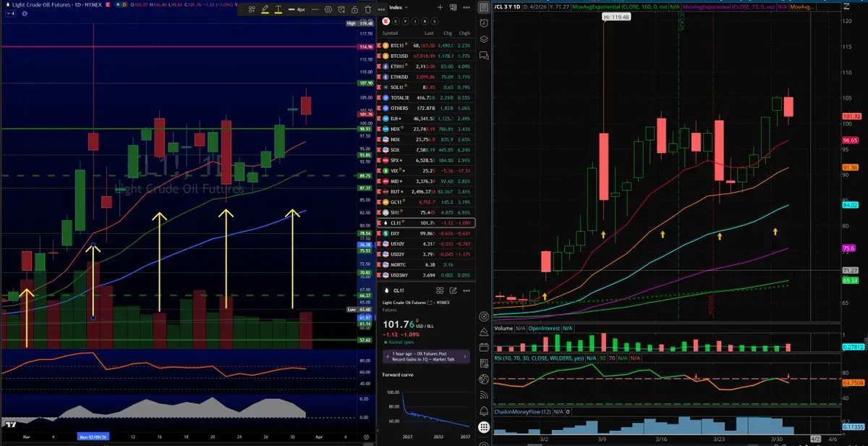The image size is (868, 446).
Task: Open the drawing templates icon in the toolbar
Action: click(x=252, y=9)
